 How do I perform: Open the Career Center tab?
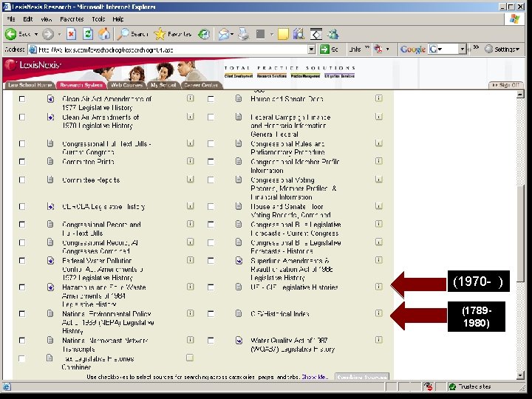[201, 85]
